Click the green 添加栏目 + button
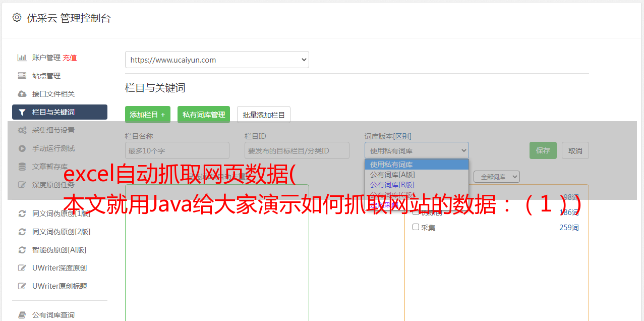Image resolution: width=644 pixels, height=321 pixels. (x=148, y=115)
